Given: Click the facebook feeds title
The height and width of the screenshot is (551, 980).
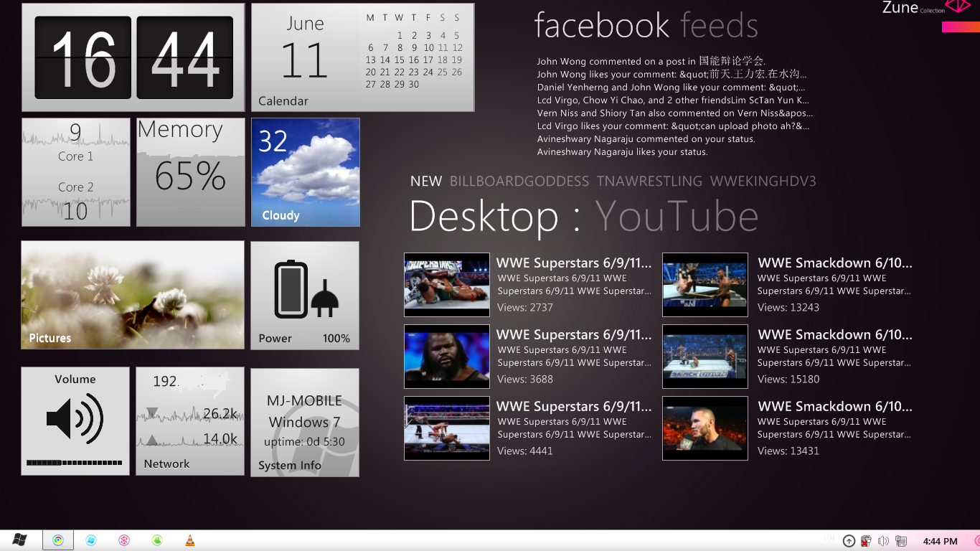Looking at the screenshot, I should tap(646, 26).
